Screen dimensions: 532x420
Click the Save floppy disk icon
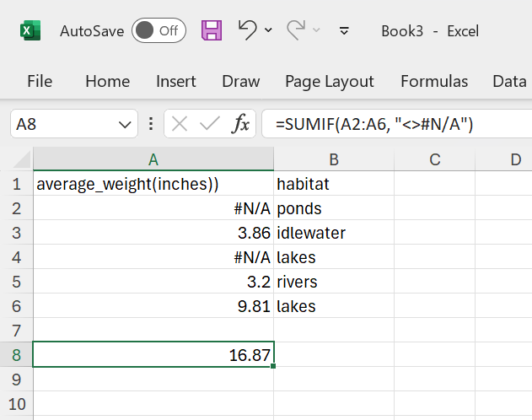[212, 31]
